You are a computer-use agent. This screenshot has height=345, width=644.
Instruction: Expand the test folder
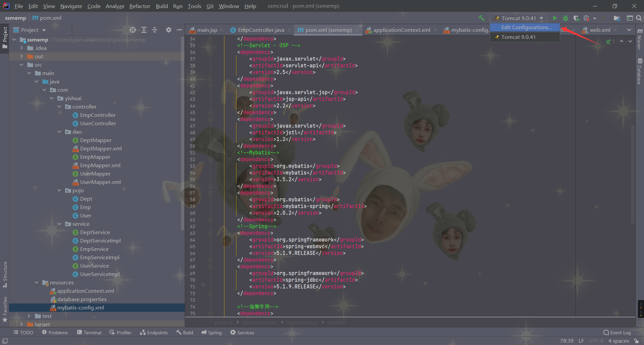[x=29, y=316]
